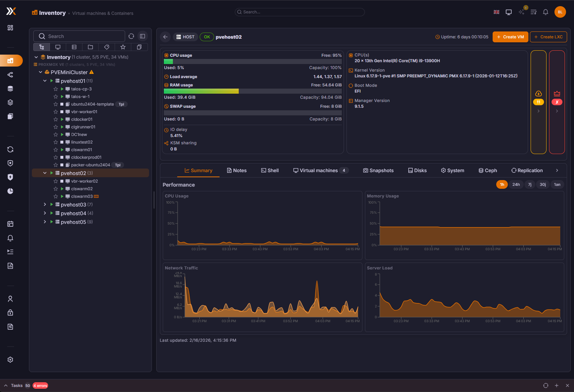Switch tree filter to favorites star view
Viewport: 574px width, 392px height.
coord(123,47)
